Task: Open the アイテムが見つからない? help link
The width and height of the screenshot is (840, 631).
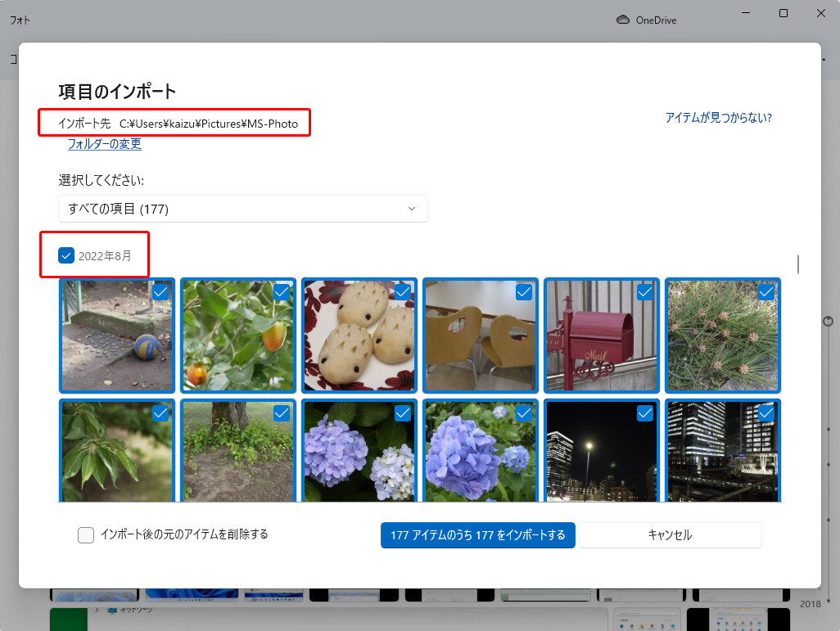Action: tap(718, 117)
